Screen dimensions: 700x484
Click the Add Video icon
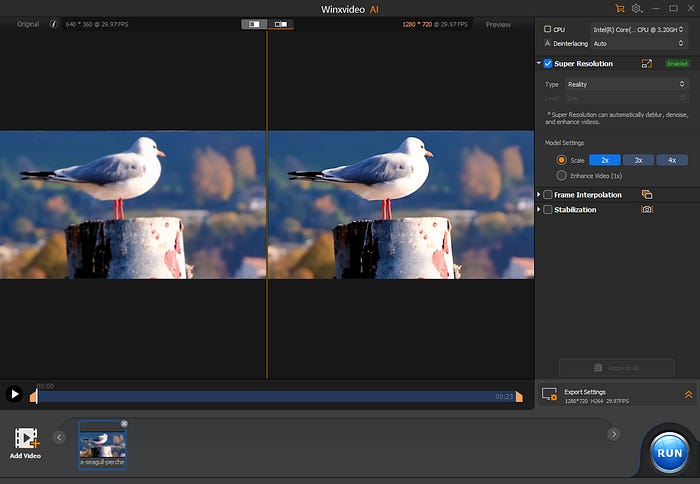pos(26,439)
